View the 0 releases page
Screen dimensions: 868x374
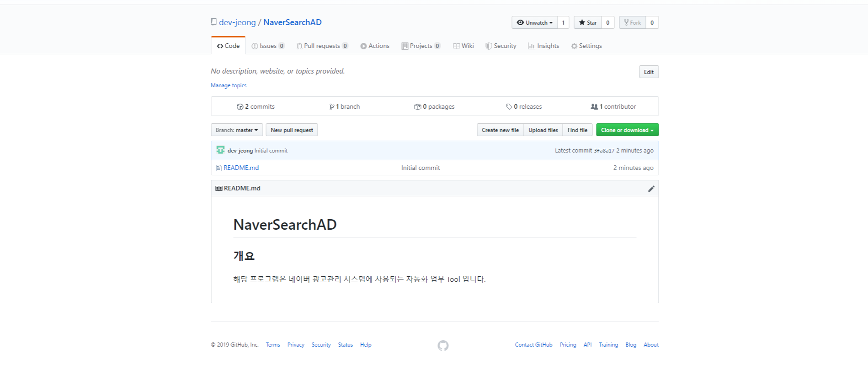click(x=524, y=106)
